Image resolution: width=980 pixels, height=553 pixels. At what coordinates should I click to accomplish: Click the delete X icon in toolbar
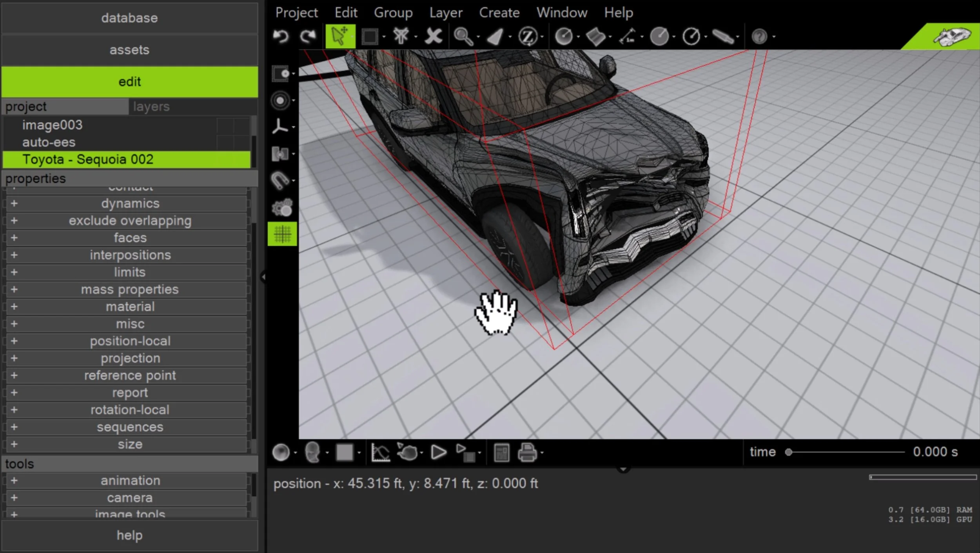433,36
